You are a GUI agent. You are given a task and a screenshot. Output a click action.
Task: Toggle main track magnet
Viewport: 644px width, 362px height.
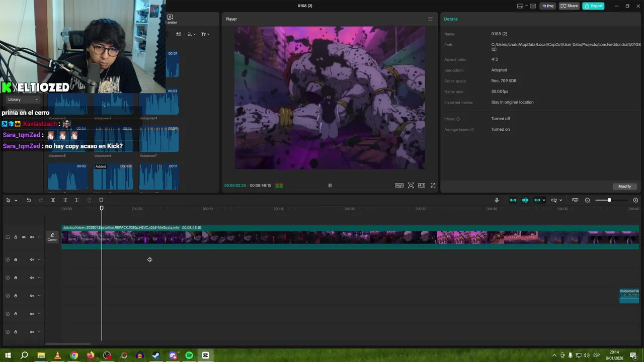tap(513, 200)
